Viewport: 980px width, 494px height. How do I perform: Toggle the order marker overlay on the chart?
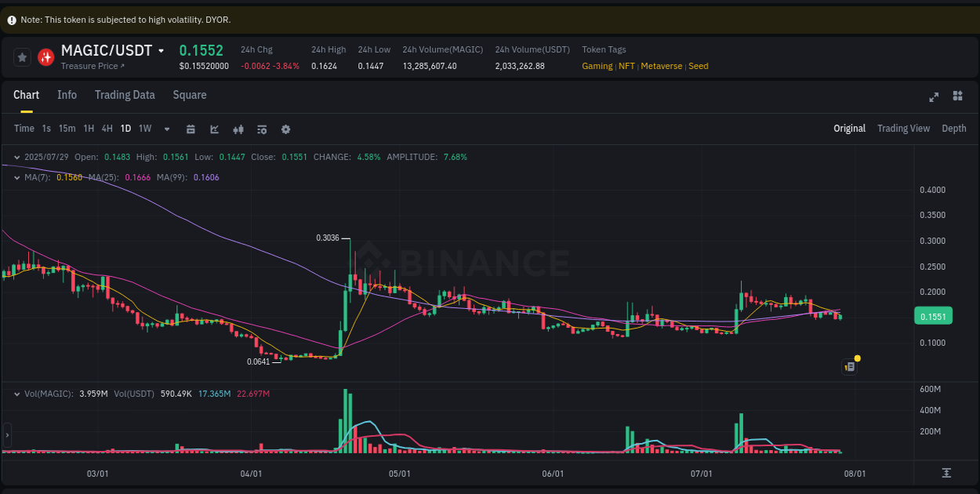(849, 366)
